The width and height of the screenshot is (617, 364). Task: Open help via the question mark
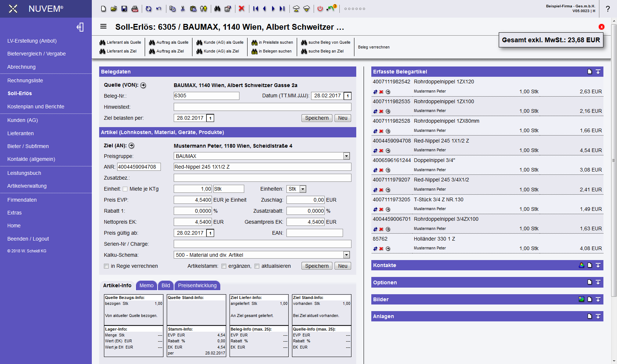(608, 9)
